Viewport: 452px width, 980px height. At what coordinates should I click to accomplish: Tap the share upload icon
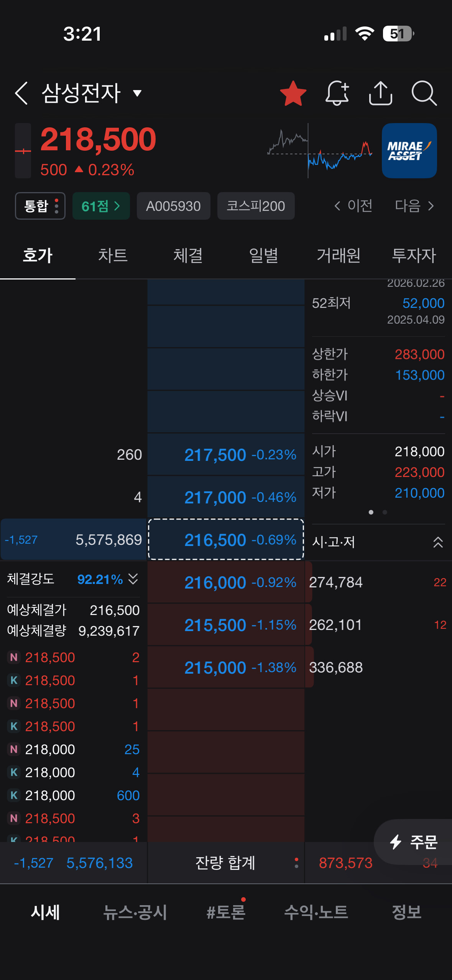[x=380, y=93]
